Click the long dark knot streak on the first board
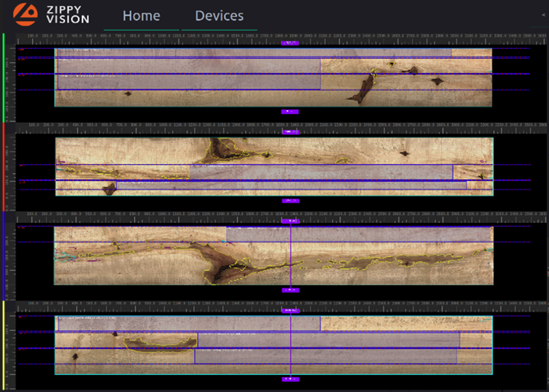 [363, 88]
